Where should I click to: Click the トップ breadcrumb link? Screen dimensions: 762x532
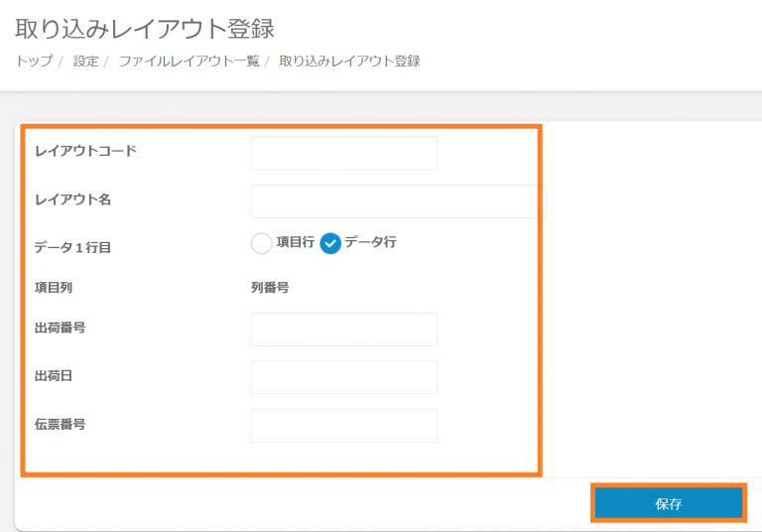[35, 61]
